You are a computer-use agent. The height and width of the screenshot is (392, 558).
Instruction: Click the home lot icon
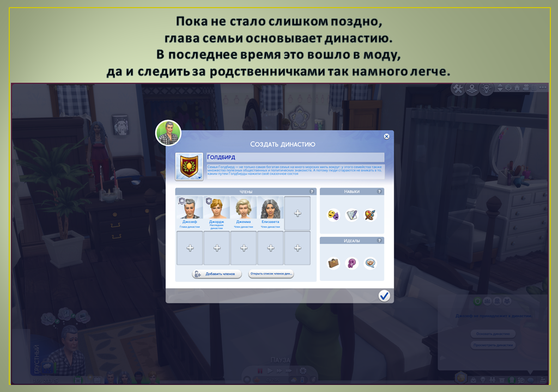click(517, 88)
